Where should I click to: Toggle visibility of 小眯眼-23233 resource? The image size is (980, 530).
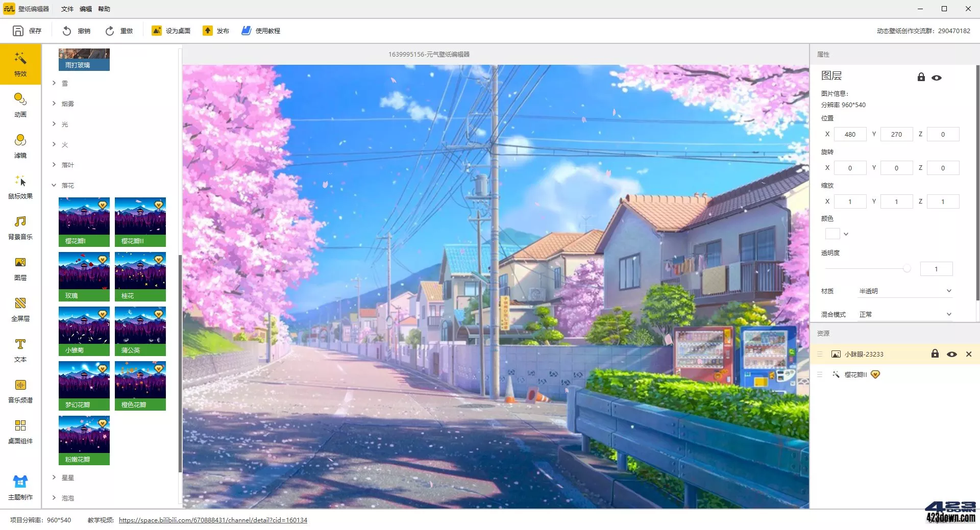coord(952,354)
